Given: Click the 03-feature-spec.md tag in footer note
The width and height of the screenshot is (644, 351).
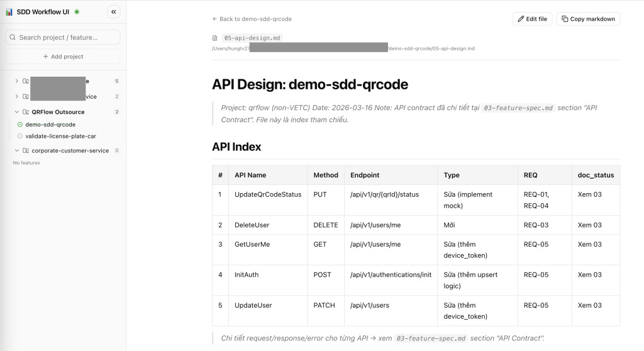Looking at the screenshot, I should coord(431,338).
